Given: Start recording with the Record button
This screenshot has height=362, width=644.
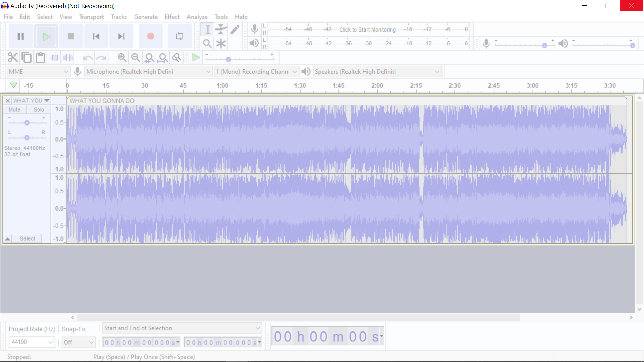Looking at the screenshot, I should pyautogui.click(x=151, y=36).
